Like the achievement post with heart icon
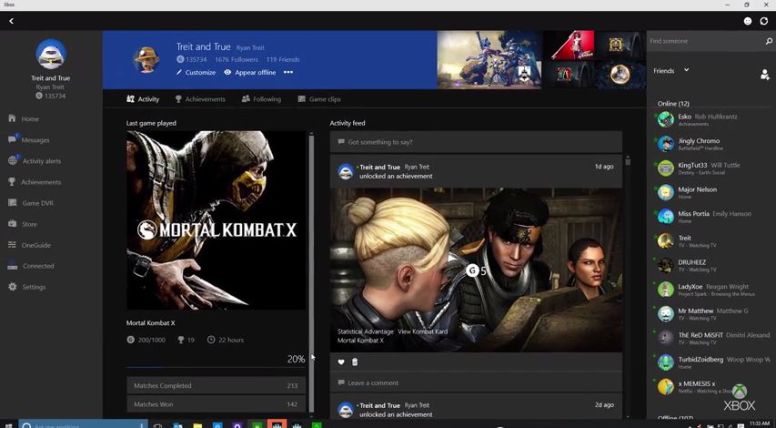776x428 pixels. 341,362
